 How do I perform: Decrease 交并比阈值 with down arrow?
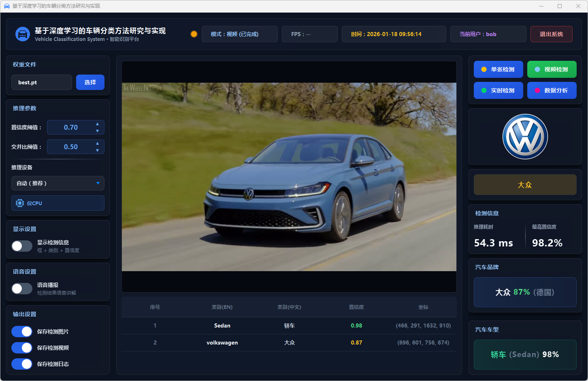(x=97, y=150)
